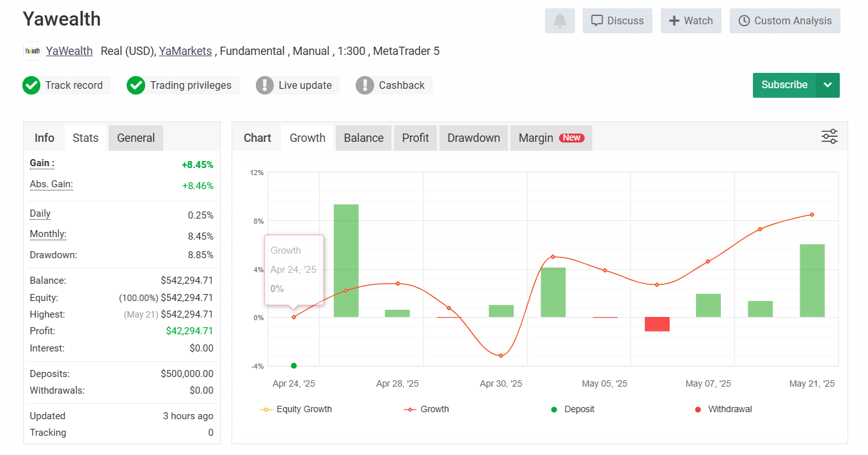
Task: Select the Margin chart tab
Action: [x=551, y=138]
